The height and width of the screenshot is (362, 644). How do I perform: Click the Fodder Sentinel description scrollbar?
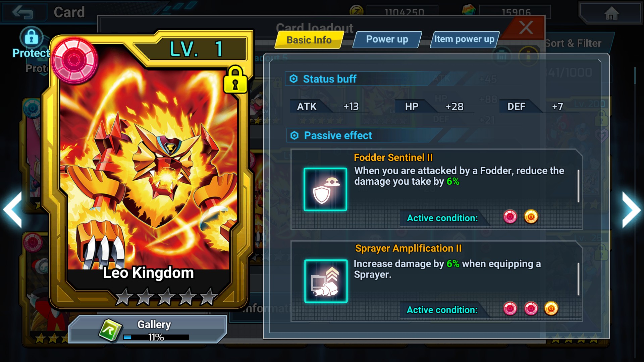[x=578, y=186]
